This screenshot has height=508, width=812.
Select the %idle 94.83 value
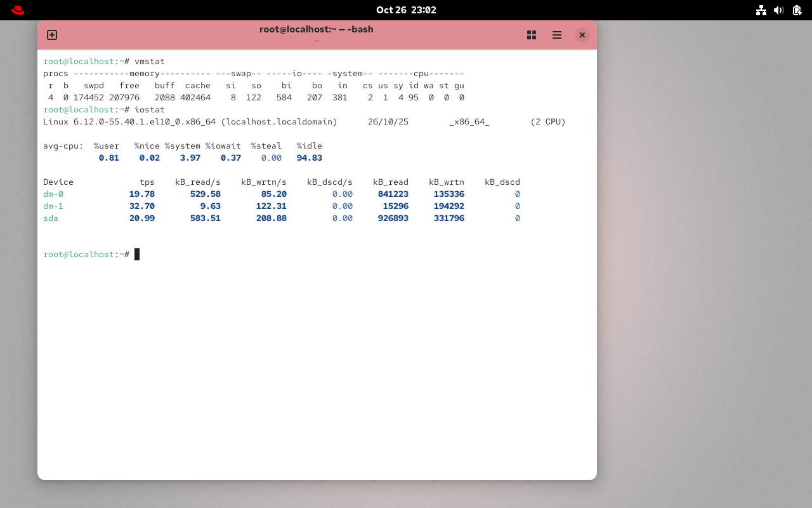tap(309, 157)
